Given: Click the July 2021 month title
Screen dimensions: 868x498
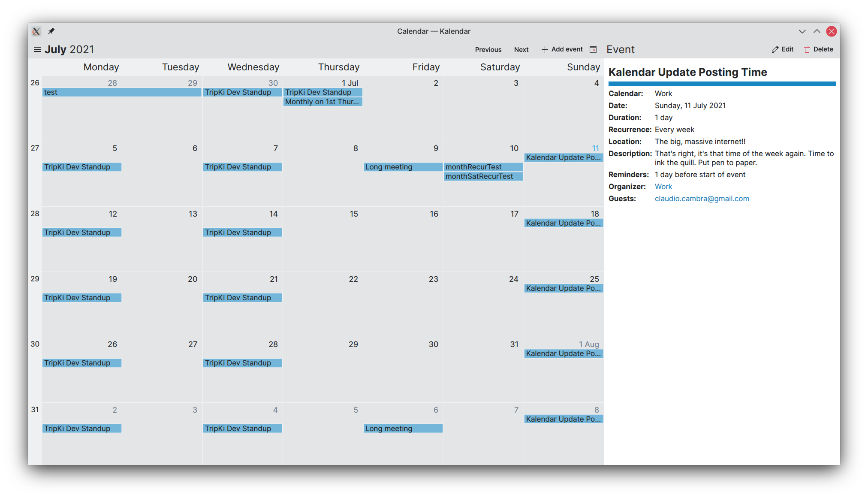Looking at the screenshot, I should tap(69, 50).
